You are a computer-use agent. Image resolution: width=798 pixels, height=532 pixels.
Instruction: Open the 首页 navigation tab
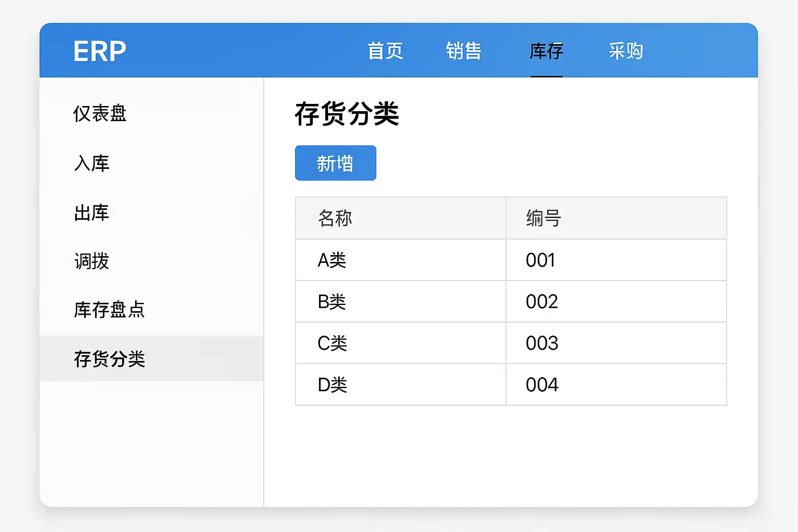(385, 51)
